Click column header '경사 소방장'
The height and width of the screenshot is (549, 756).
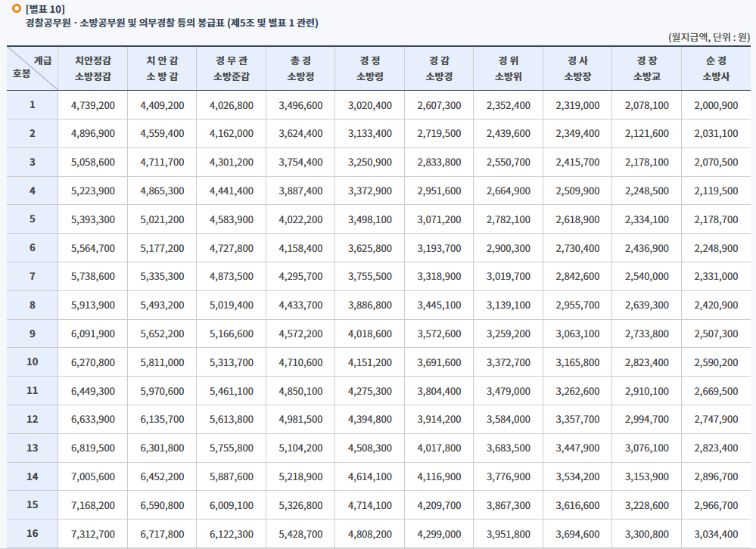[577, 68]
